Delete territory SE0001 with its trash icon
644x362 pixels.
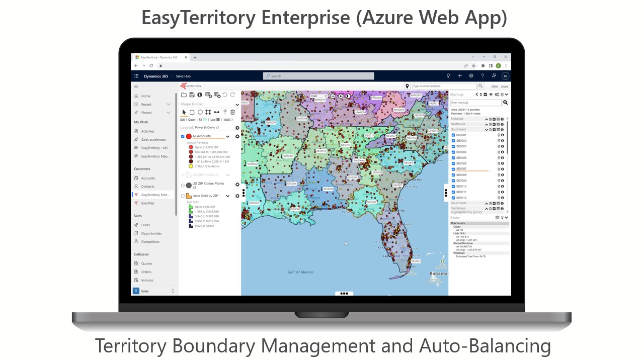499,135
